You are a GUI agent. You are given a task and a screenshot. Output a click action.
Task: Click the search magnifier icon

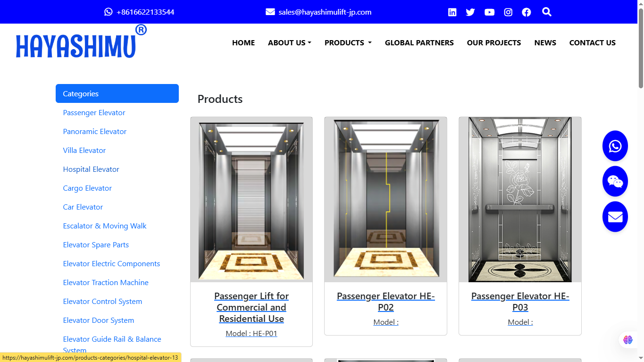point(547,12)
